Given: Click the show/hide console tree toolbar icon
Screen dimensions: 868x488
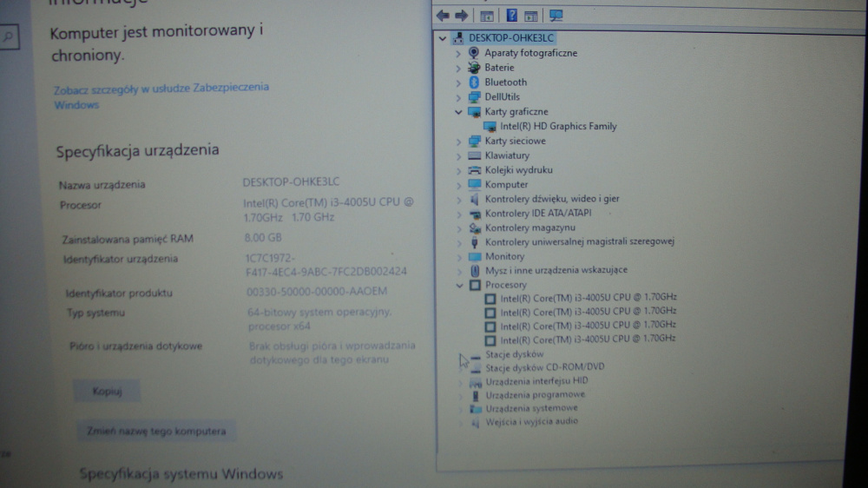Looking at the screenshot, I should pos(487,16).
